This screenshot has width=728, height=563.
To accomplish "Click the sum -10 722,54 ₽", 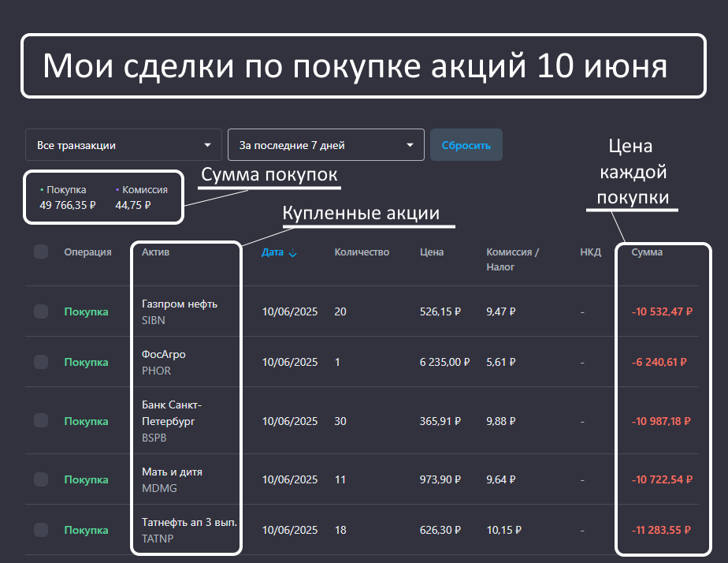I will tap(662, 480).
